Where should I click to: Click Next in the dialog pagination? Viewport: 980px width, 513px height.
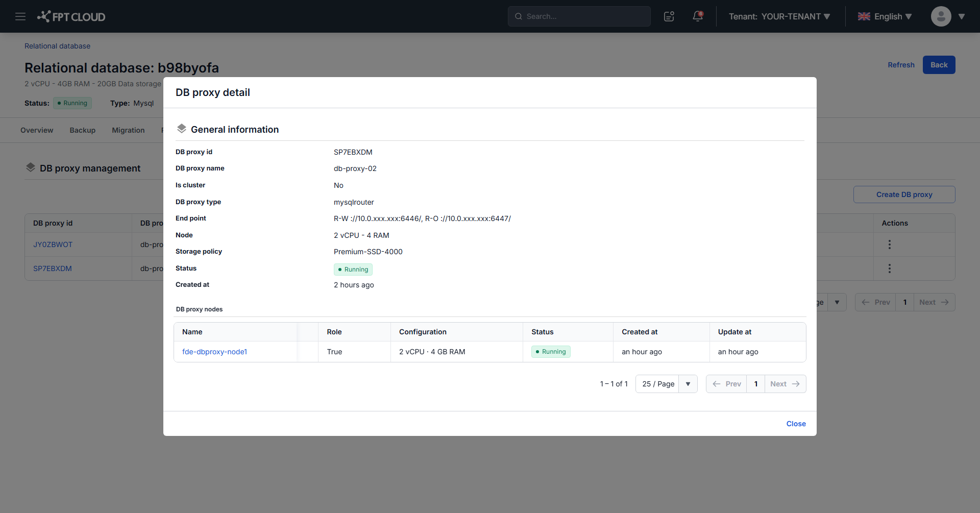click(785, 384)
